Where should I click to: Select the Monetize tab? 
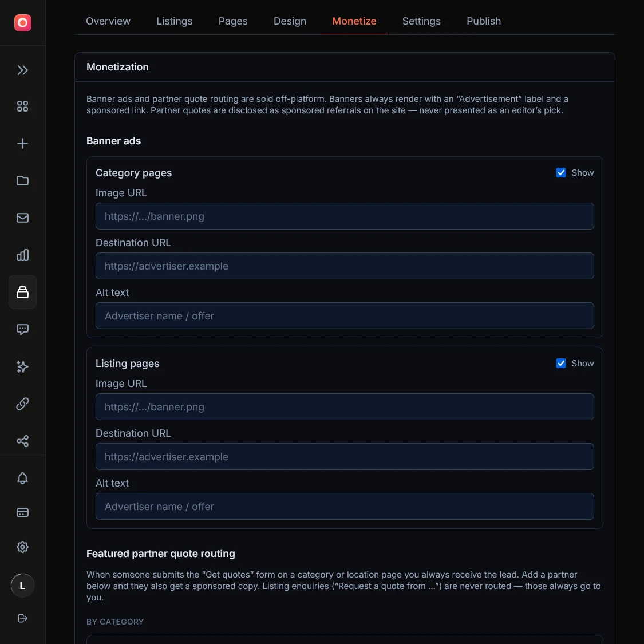tap(354, 21)
